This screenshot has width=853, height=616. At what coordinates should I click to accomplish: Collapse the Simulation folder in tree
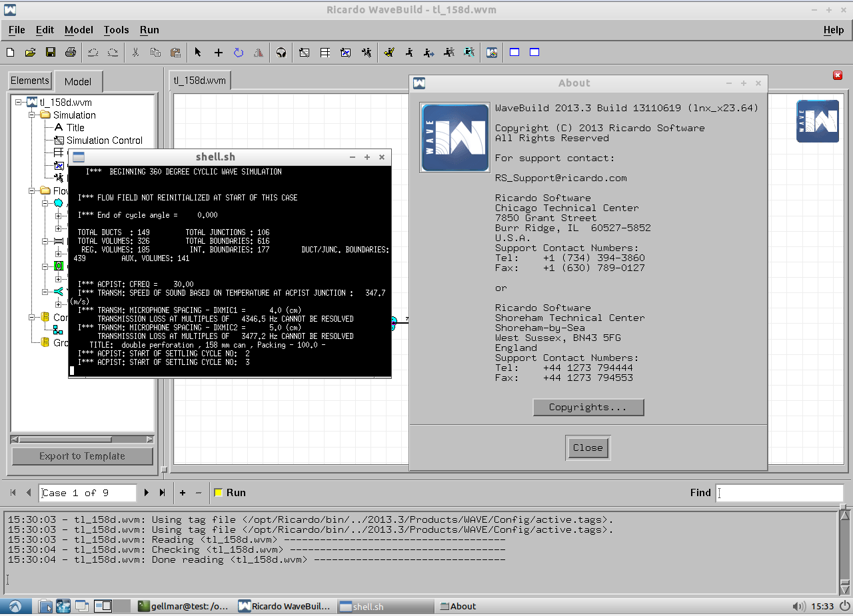(x=32, y=115)
